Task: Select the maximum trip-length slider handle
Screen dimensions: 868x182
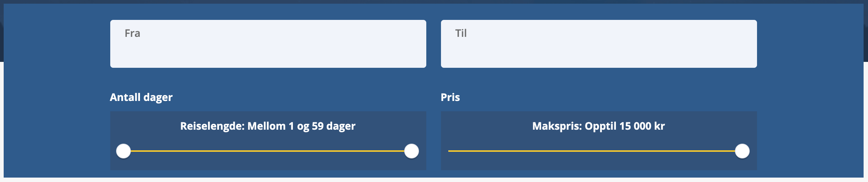Action: click(411, 151)
